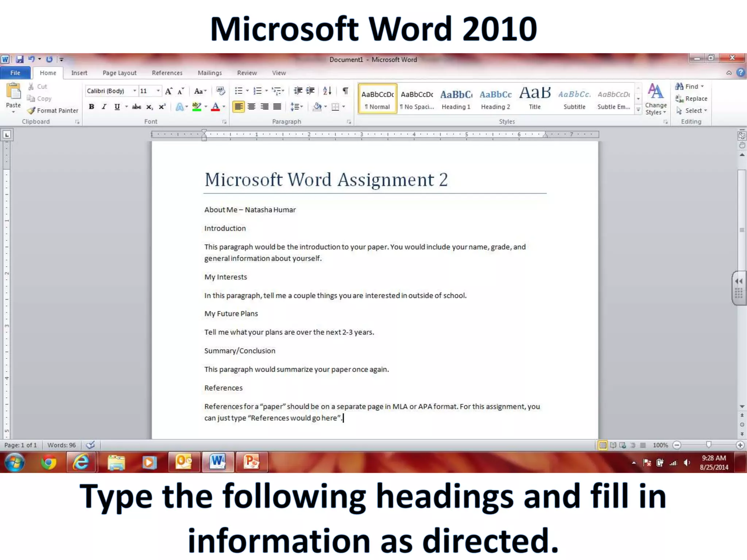Apply subscript formatting
This screenshot has width=747, height=560.
click(150, 107)
